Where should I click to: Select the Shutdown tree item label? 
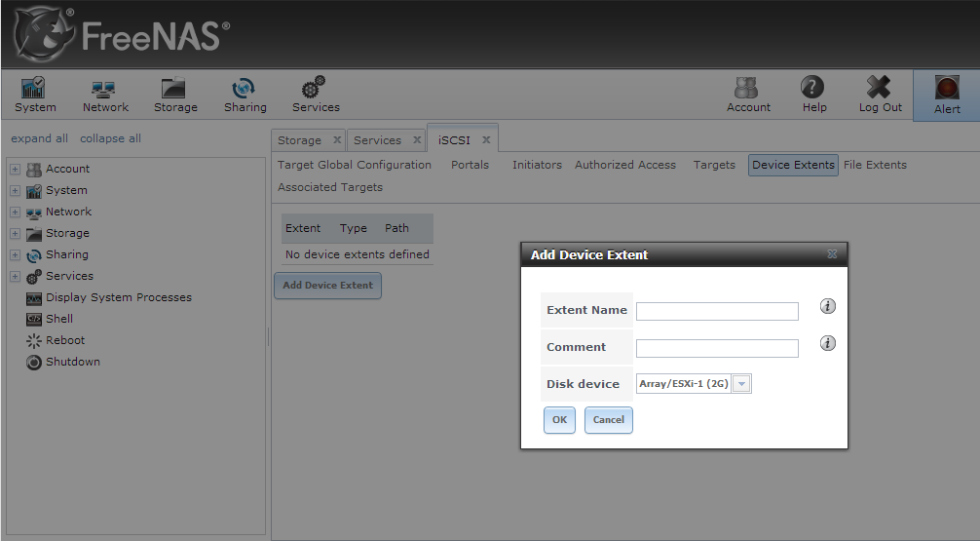[x=72, y=362]
